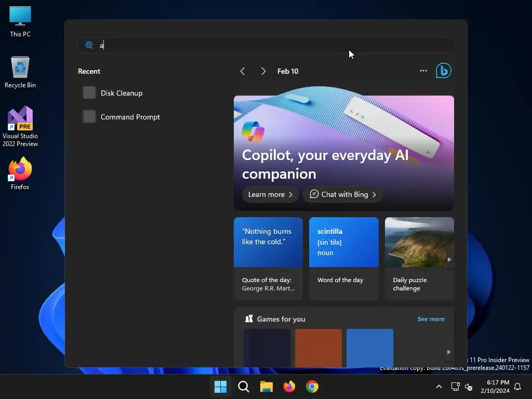
Task: Click the Chat with Bing button
Action: click(343, 194)
